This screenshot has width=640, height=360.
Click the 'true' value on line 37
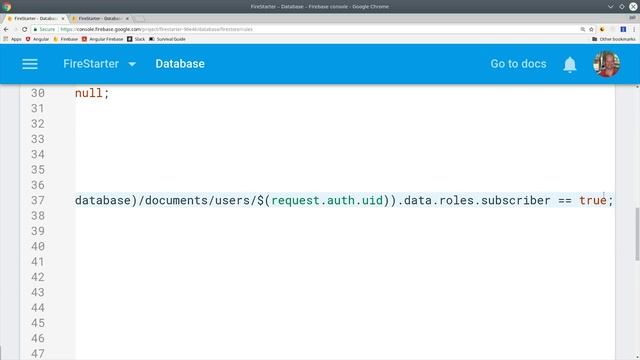[x=593, y=200]
